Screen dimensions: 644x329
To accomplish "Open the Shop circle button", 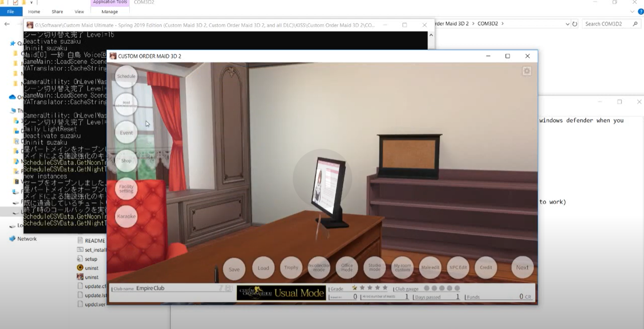I will pyautogui.click(x=126, y=161).
